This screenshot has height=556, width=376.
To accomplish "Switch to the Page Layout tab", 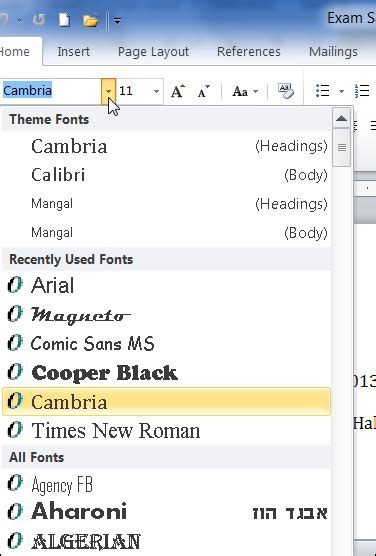I will (x=153, y=52).
